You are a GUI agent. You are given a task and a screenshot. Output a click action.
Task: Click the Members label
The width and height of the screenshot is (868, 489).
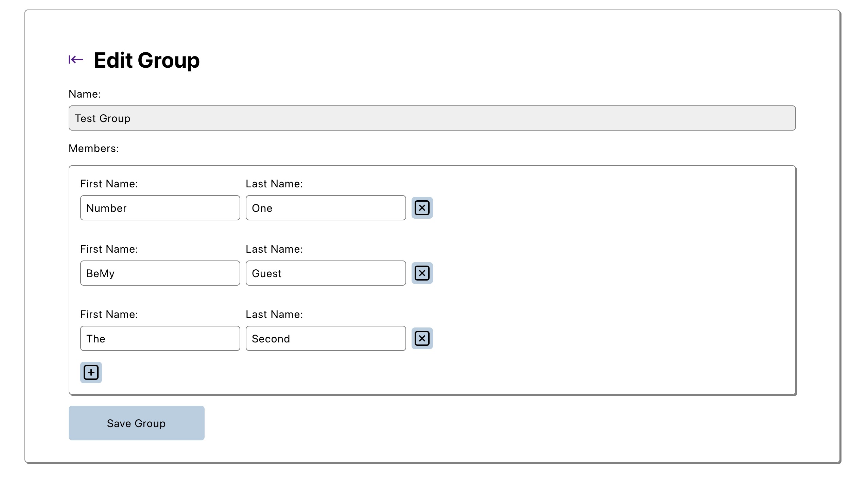pos(94,149)
